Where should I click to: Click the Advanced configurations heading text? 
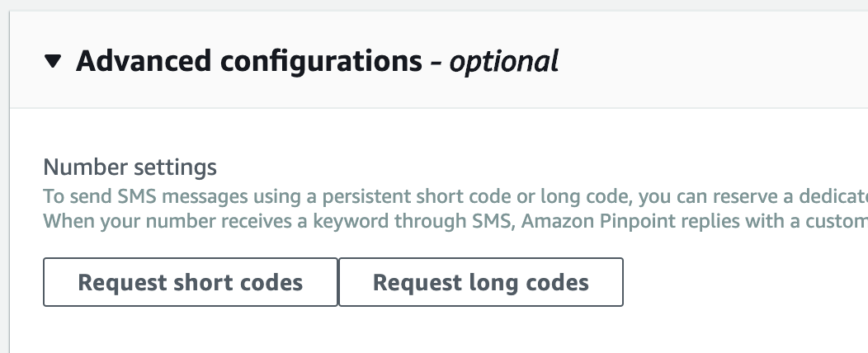[x=249, y=61]
